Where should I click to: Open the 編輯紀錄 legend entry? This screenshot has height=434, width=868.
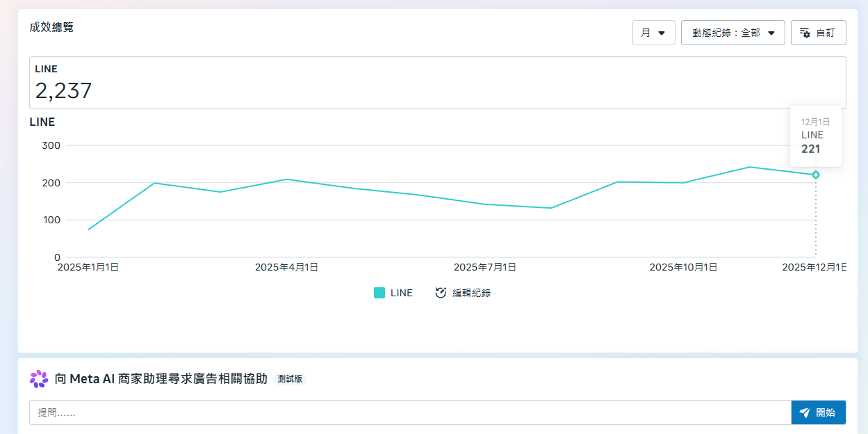pos(463,293)
